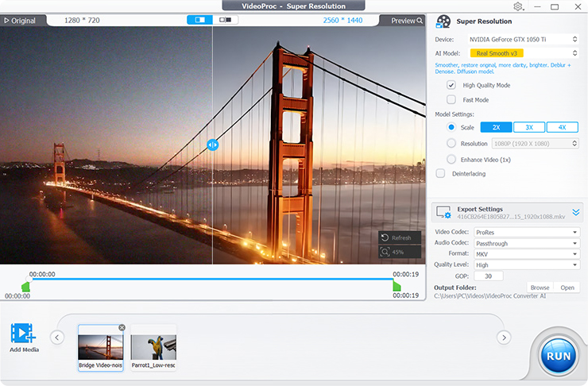Enable the Fast Mode checkbox
The image size is (588, 386).
(451, 100)
